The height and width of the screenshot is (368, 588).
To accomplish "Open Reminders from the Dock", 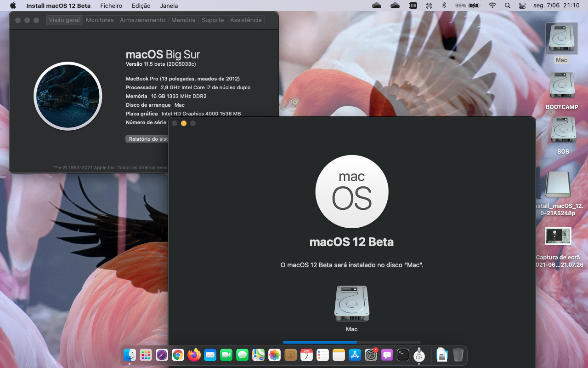I will (323, 355).
